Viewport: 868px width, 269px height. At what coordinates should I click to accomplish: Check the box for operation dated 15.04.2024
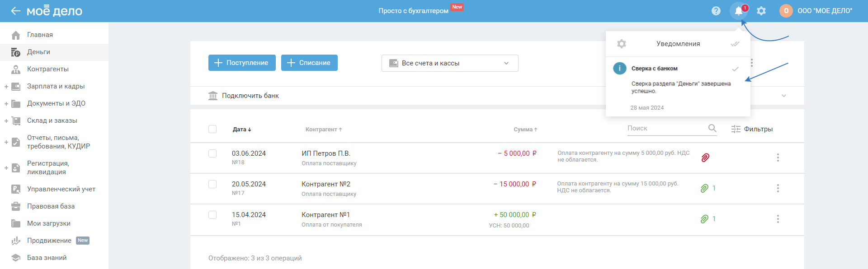click(x=212, y=215)
